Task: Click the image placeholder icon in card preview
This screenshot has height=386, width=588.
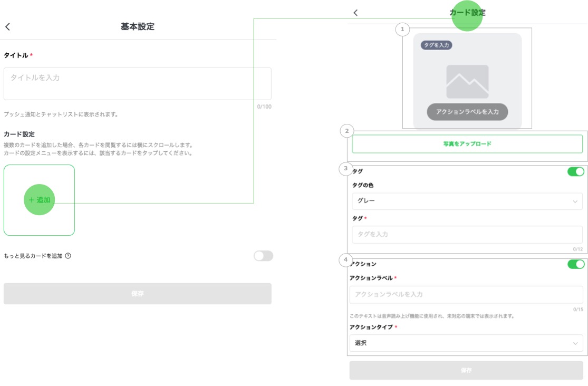Action: coord(467,82)
